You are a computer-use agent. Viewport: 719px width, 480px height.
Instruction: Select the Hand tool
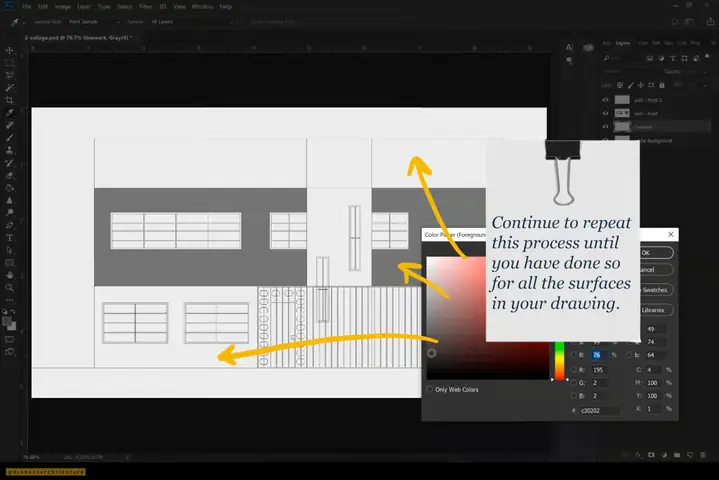10,275
